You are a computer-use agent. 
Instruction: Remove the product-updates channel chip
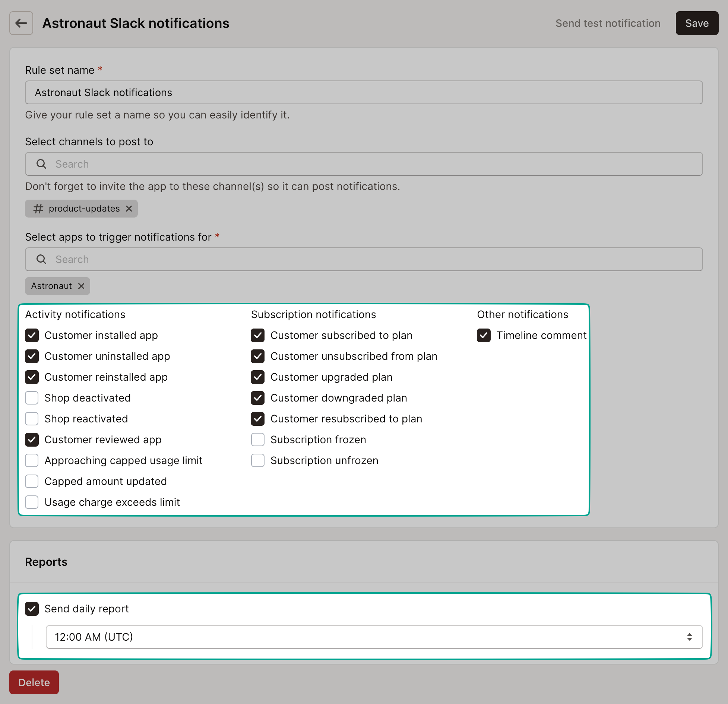(x=129, y=209)
